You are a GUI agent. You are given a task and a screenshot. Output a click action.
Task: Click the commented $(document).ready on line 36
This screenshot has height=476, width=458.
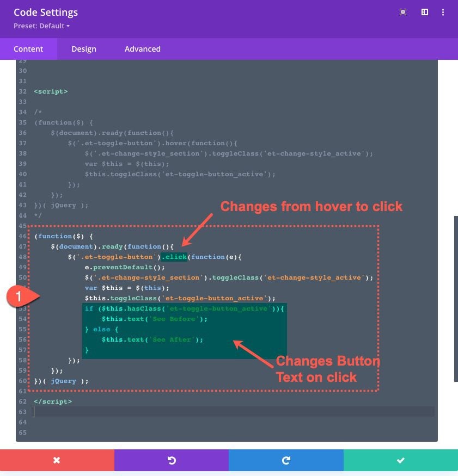(x=87, y=133)
